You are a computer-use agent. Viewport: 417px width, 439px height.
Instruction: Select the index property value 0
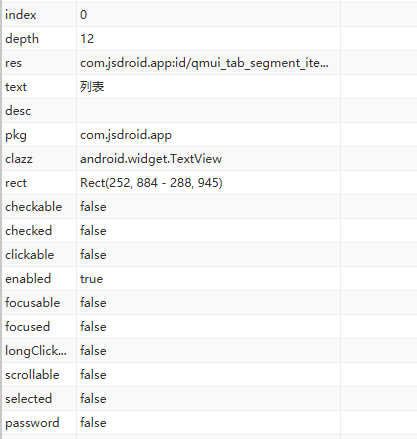point(83,15)
